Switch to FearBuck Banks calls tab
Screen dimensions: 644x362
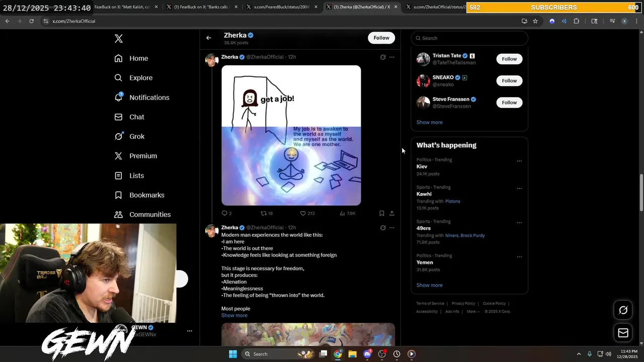[x=201, y=7]
